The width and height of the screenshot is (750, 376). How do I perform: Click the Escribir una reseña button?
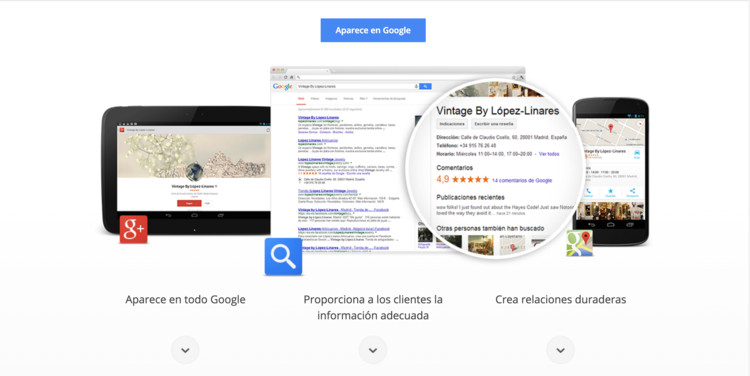coord(493,124)
